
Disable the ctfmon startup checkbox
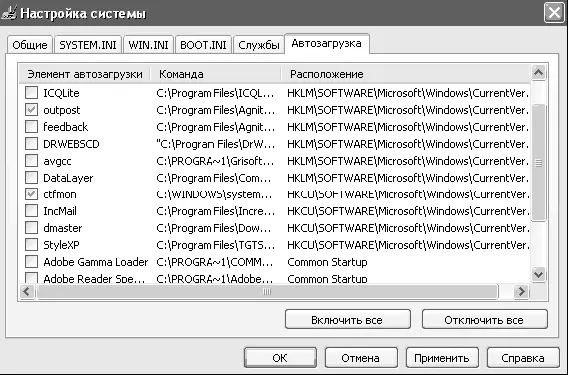32,194
